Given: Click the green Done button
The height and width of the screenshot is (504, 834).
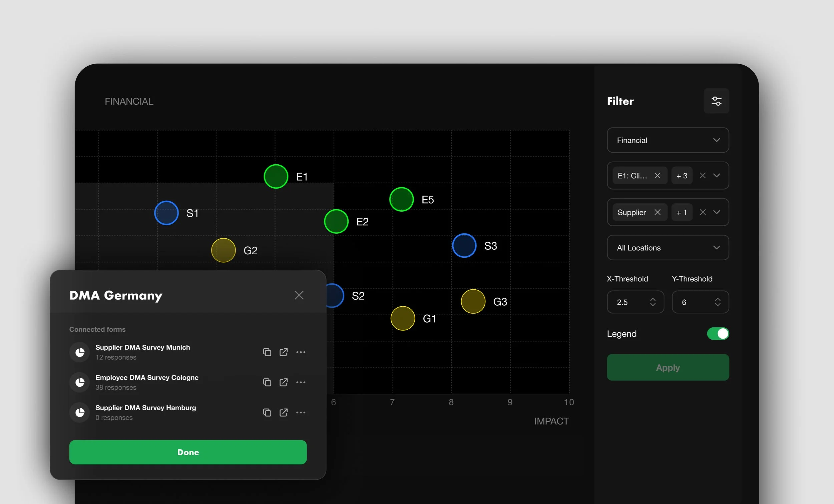Looking at the screenshot, I should (188, 452).
